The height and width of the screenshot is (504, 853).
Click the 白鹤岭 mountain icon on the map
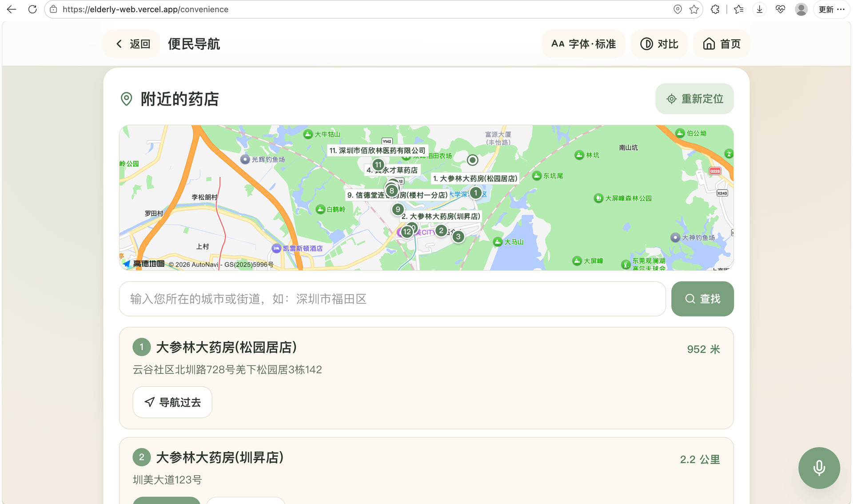pos(320,209)
